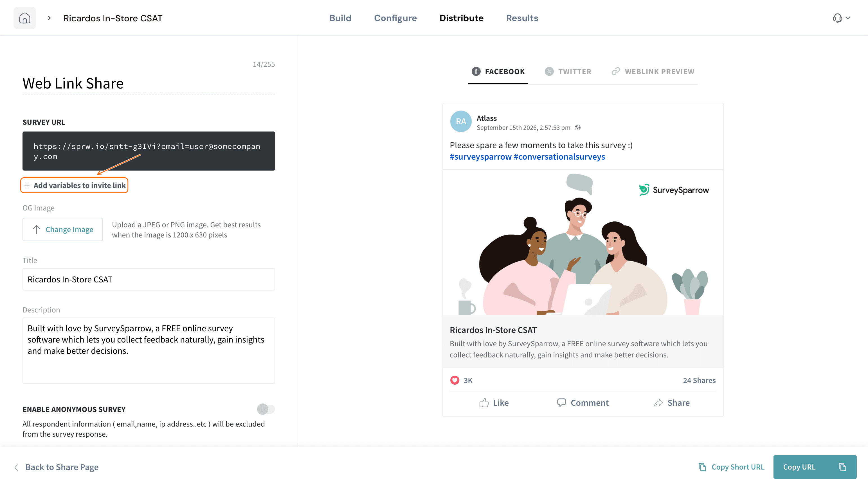Click the 3K reactions count

pyautogui.click(x=468, y=380)
